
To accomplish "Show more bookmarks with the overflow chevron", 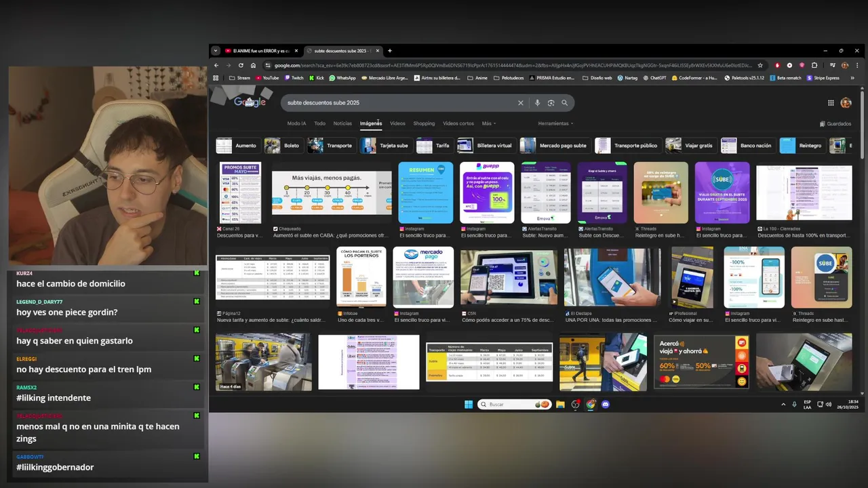I will 852,78.
